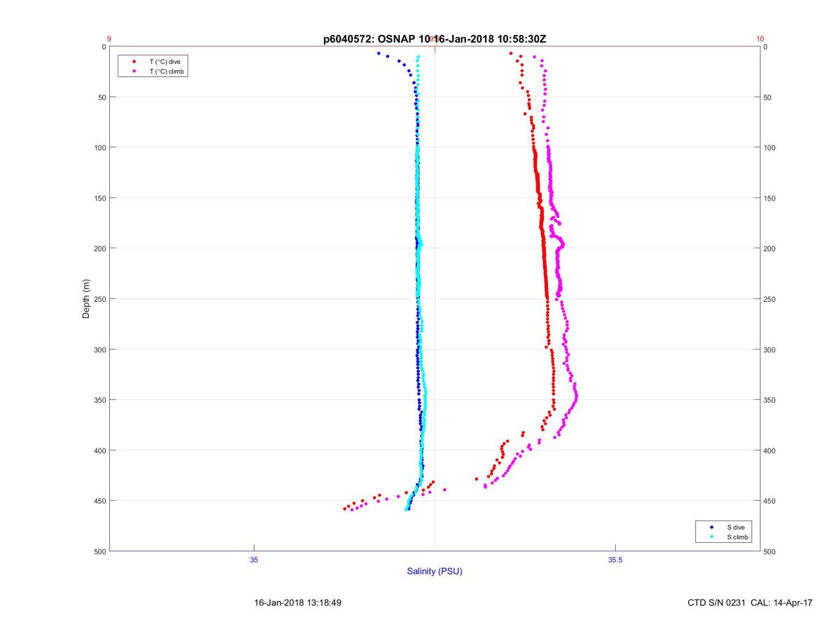Image resolution: width=840 pixels, height=620 pixels.
Task: Click right-axis depth tick label '250'
Action: point(770,299)
